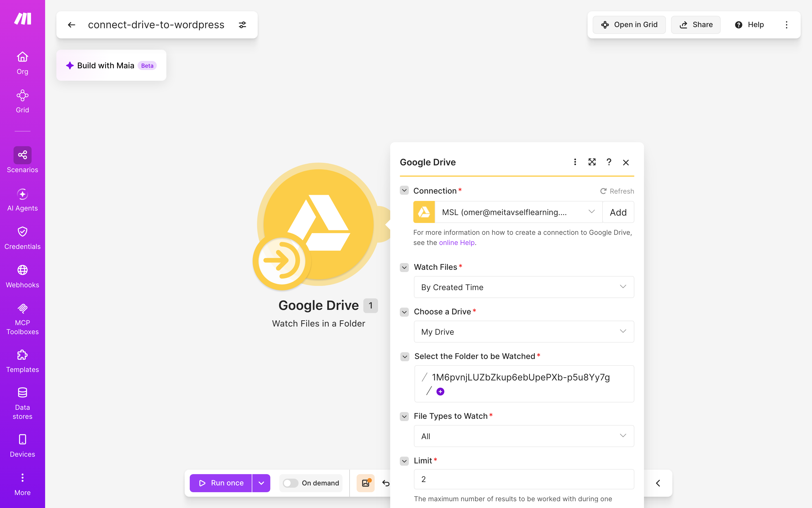Image resolution: width=812 pixels, height=508 pixels.
Task: Open Templates section
Action: (23, 361)
